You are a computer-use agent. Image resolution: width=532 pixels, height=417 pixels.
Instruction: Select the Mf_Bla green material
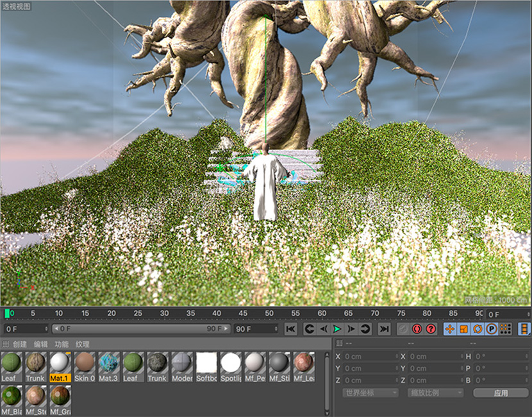click(x=12, y=400)
